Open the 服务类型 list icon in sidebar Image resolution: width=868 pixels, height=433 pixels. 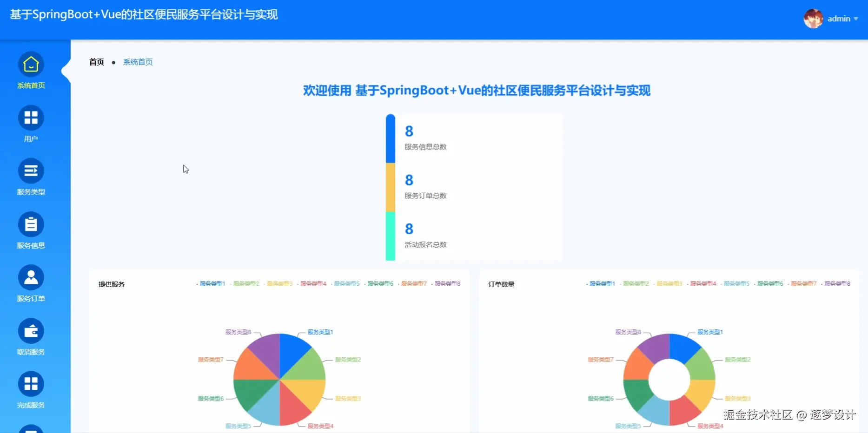point(31,171)
